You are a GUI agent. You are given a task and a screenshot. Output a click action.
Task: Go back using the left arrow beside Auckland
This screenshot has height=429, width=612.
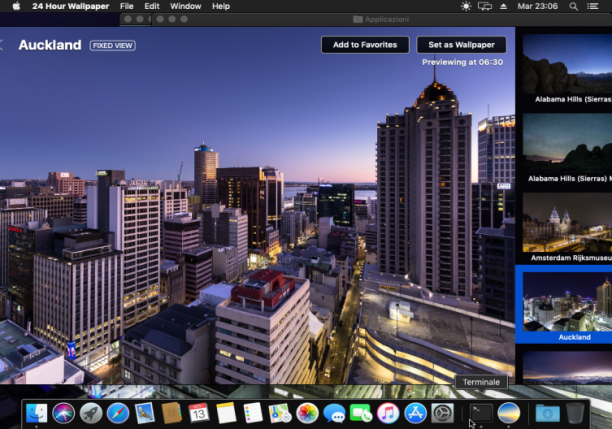pos(2,45)
